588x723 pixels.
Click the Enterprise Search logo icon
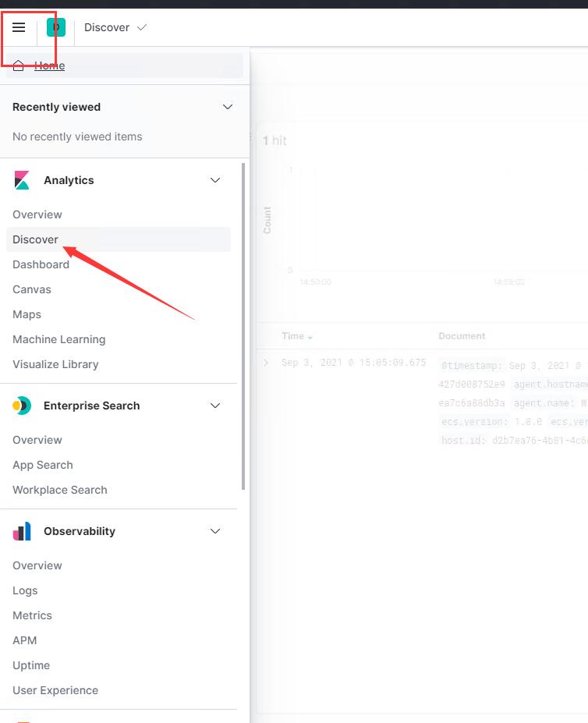(22, 406)
